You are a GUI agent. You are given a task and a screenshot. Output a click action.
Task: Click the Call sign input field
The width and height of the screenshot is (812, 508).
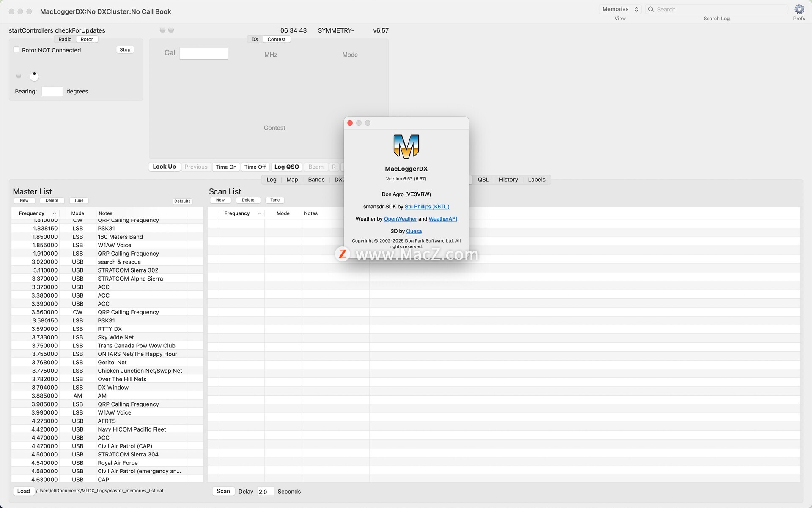tap(204, 53)
